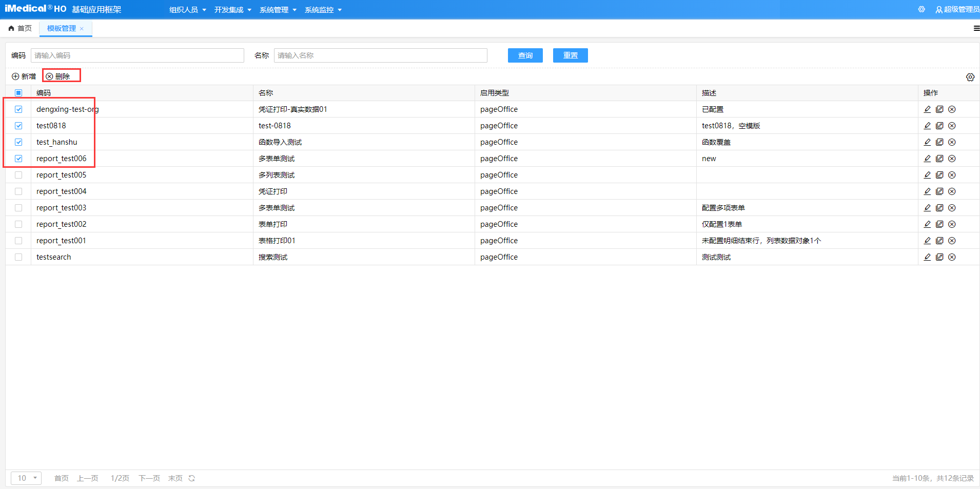Close the 模板管理 tab

click(x=82, y=29)
